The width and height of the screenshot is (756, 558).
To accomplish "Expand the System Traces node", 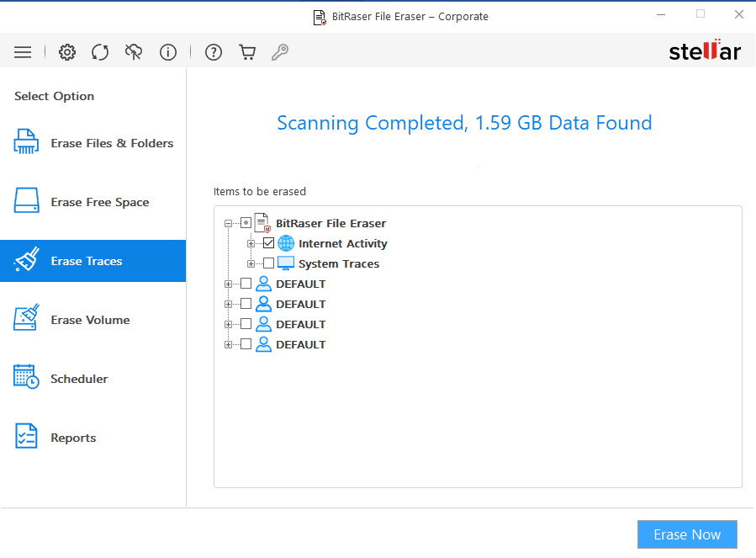I will pos(251,264).
